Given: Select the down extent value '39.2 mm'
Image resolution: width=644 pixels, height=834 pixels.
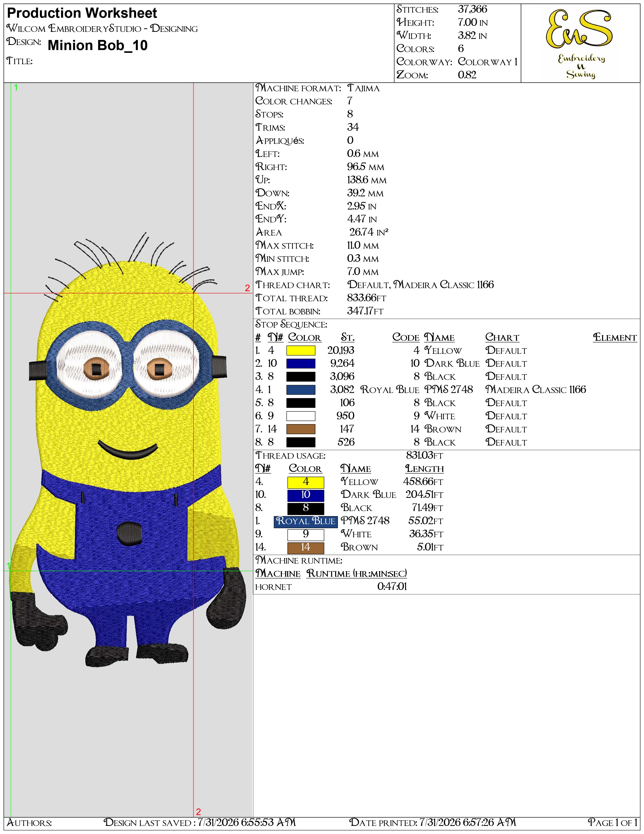Looking at the screenshot, I should click(365, 193).
